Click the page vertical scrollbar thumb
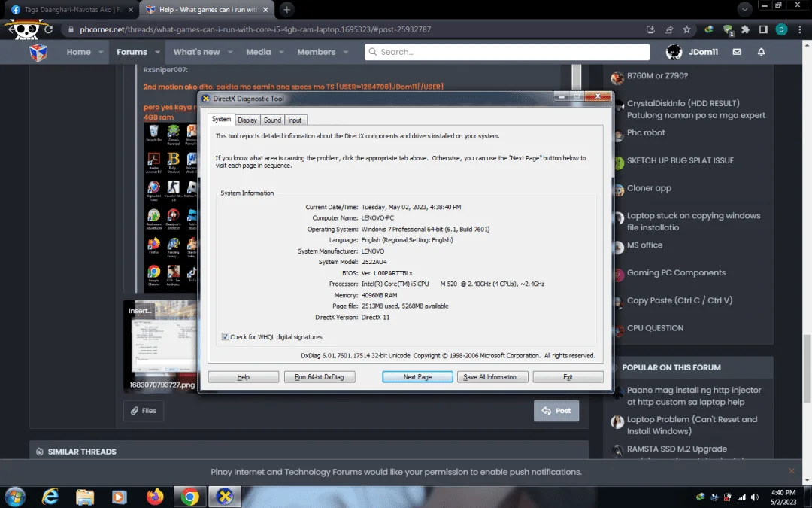The image size is (812, 508). [x=807, y=368]
